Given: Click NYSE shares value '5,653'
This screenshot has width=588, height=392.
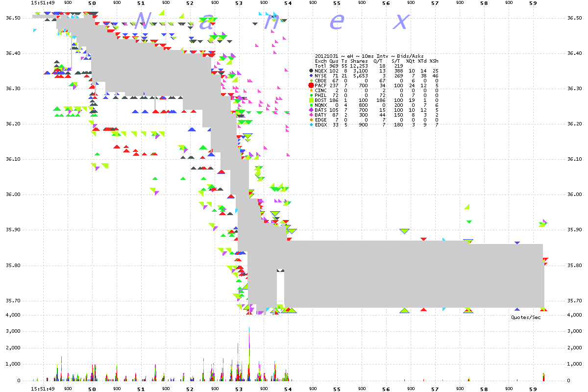Looking at the screenshot, I should click(x=361, y=76).
